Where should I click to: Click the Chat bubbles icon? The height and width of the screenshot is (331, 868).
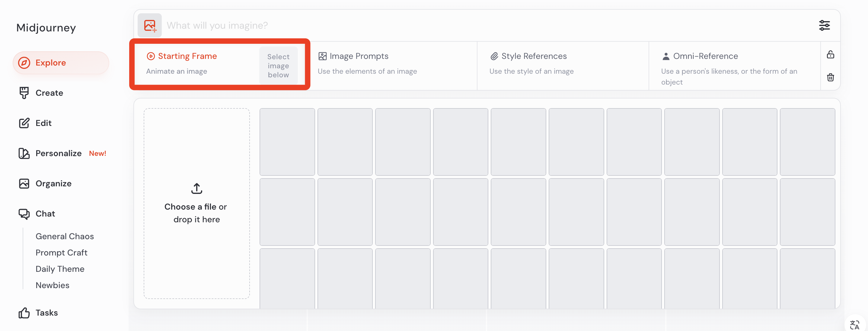24,214
